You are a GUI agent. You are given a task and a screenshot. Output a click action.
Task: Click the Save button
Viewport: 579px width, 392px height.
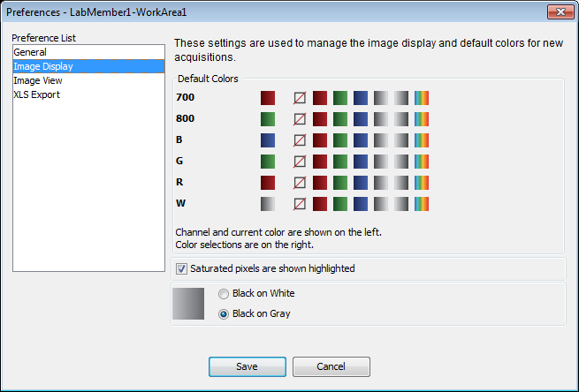tap(248, 366)
